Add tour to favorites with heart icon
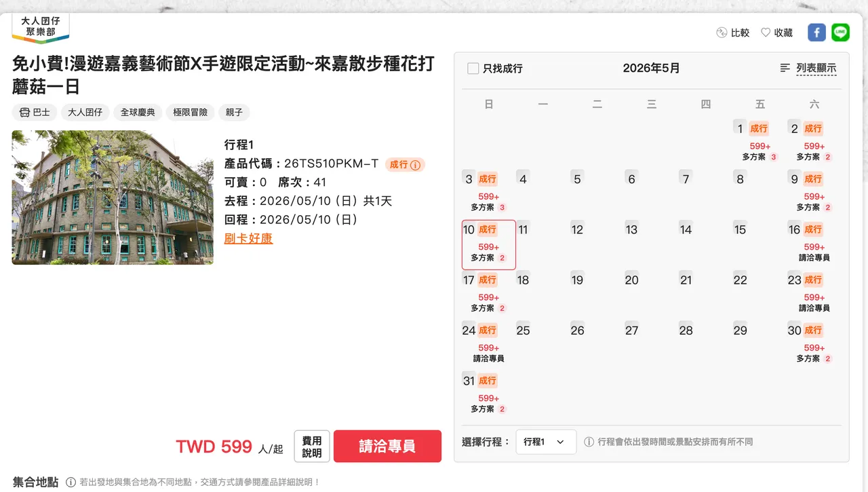Screen dimensions: 868x492 tap(766, 33)
